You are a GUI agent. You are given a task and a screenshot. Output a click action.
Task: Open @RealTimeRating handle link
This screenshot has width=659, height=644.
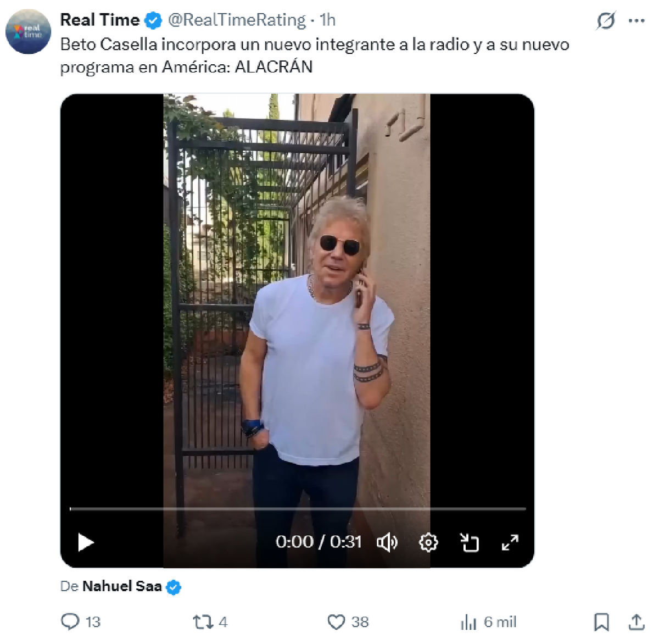coord(237,20)
